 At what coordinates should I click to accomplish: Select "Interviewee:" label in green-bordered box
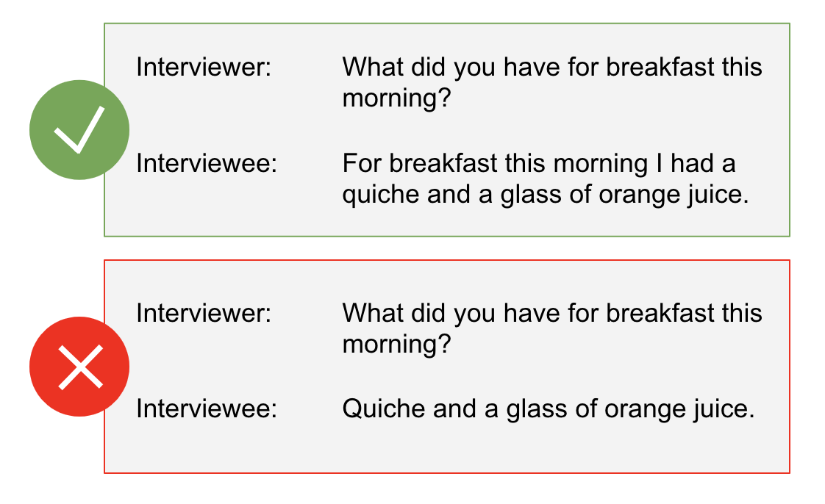click(206, 163)
